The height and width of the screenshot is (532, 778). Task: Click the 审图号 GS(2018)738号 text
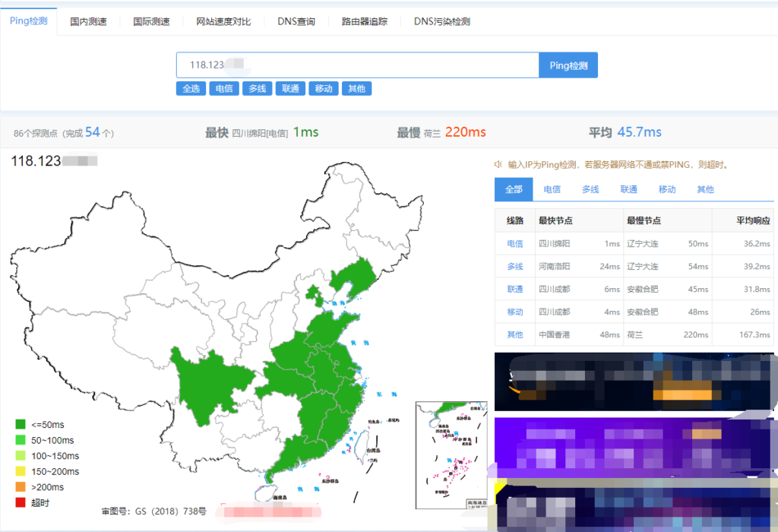pos(153,511)
